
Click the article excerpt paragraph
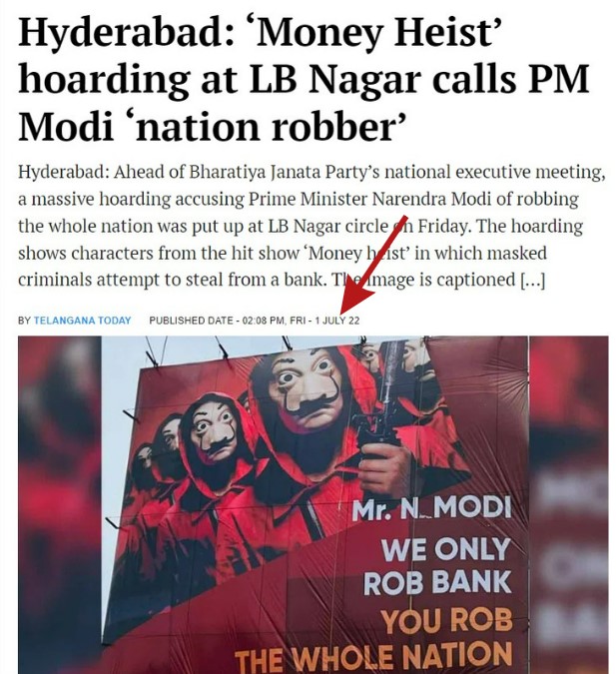[311, 226]
